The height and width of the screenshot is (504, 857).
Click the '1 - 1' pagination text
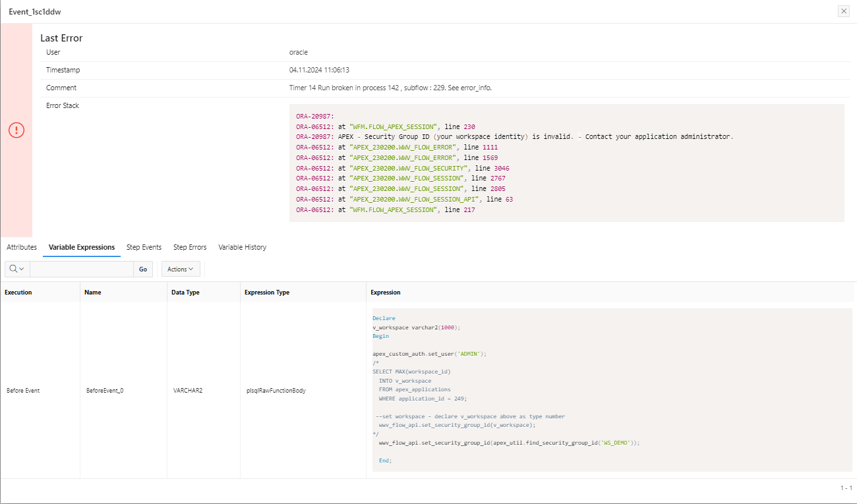click(x=846, y=488)
